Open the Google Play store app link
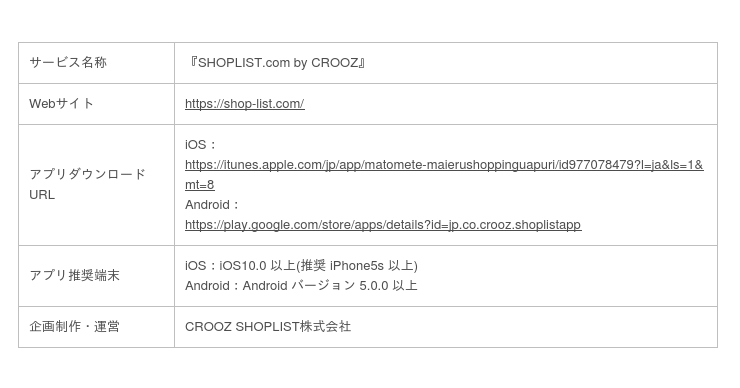Screen dimensions: 740x388 (x=383, y=225)
